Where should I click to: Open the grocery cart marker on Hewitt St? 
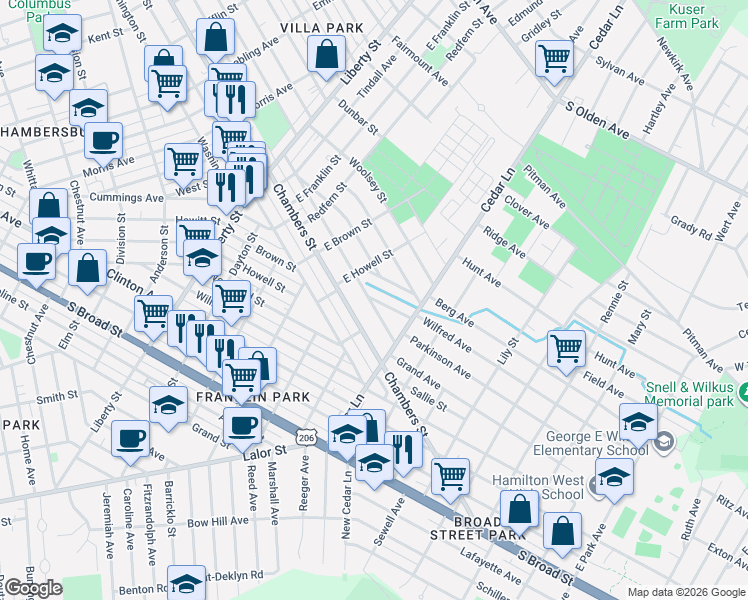(196, 234)
